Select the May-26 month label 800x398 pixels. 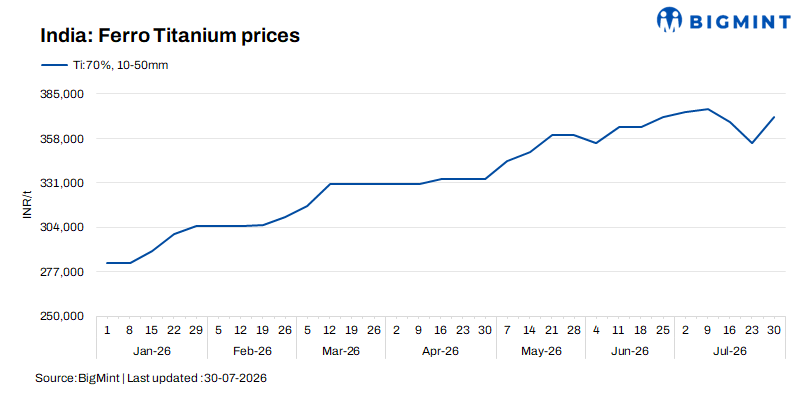tap(541, 351)
